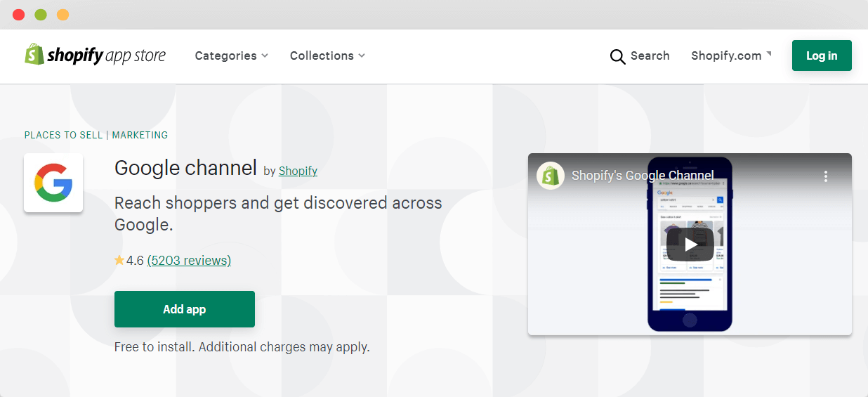Screen dimensions: 868x397
Task: Click the red close window button
Action: point(19,15)
